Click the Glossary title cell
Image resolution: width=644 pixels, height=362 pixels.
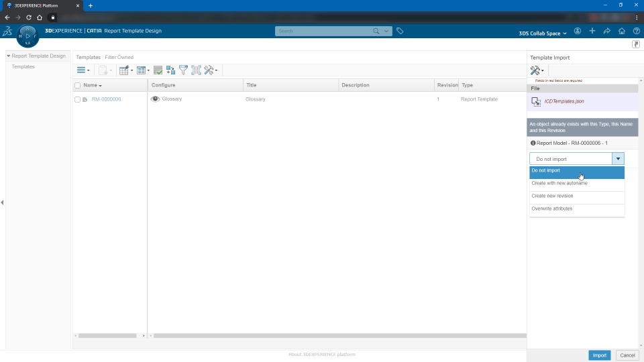(x=256, y=99)
